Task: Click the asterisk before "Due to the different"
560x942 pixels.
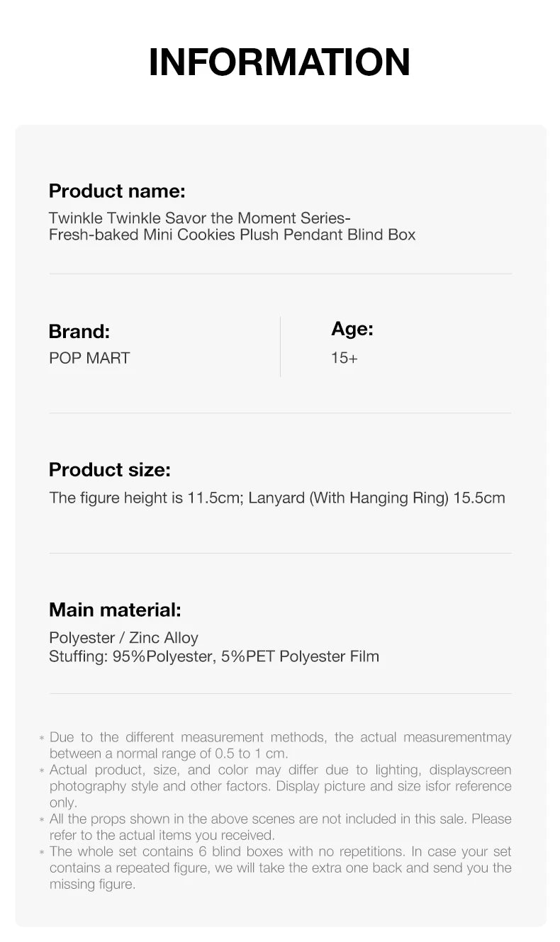Action: click(42, 739)
